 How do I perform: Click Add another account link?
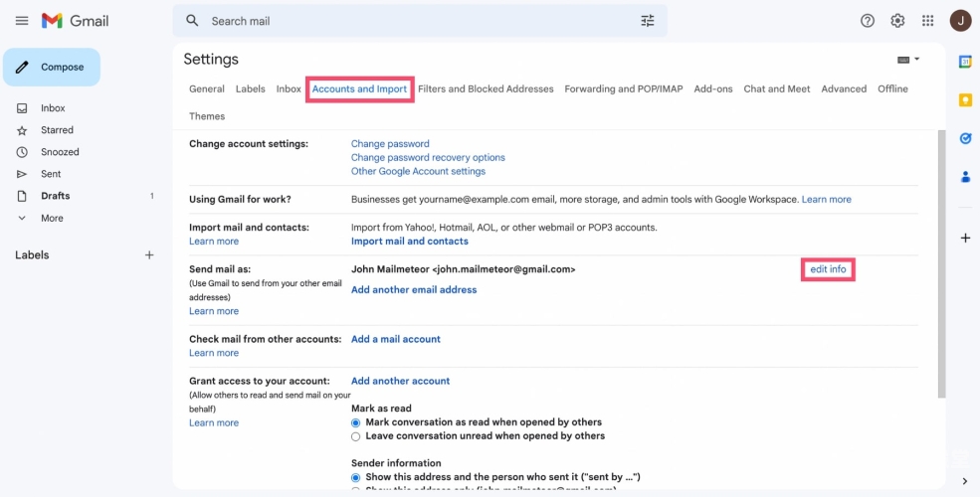(401, 381)
